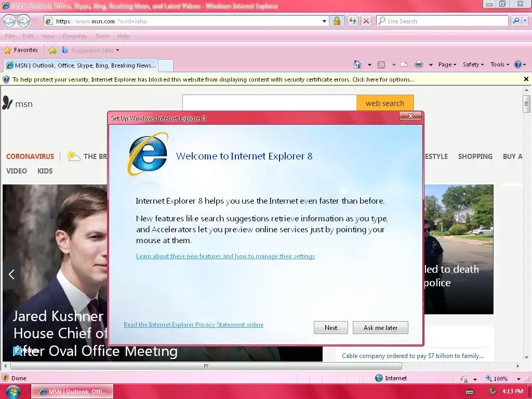This screenshot has height=399, width=532.
Task: Dismiss the security information bar
Action: 526,79
